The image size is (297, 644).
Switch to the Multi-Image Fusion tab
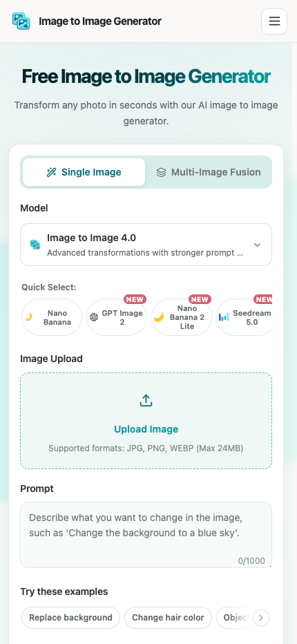pyautogui.click(x=209, y=172)
